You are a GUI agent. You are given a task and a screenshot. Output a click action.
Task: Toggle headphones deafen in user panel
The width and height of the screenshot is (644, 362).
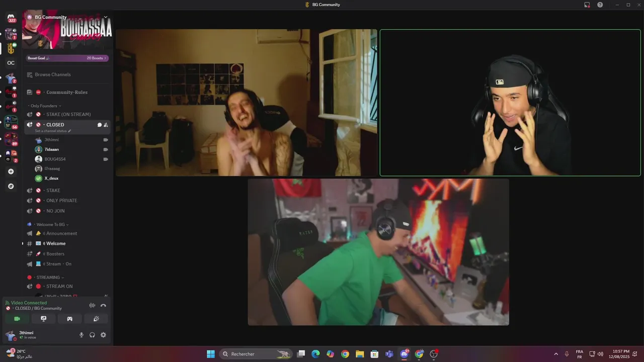click(92, 335)
